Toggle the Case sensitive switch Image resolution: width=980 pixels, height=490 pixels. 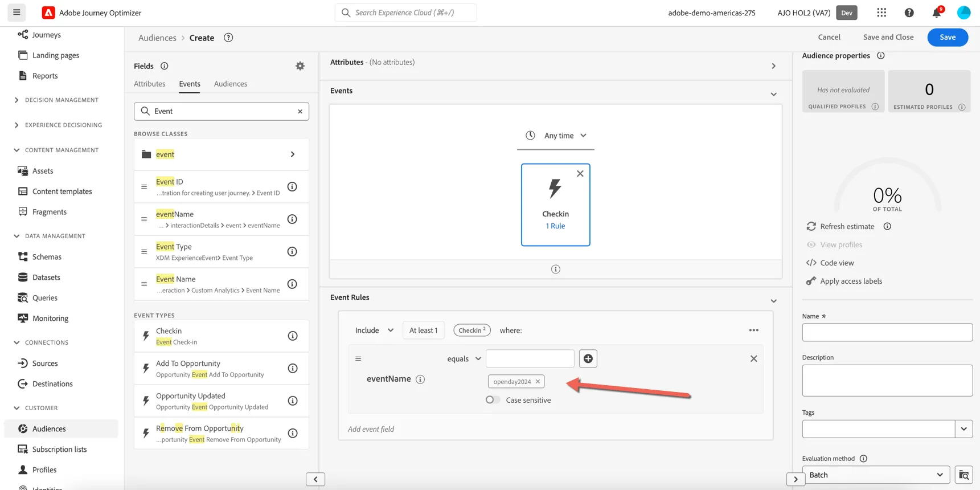point(493,400)
